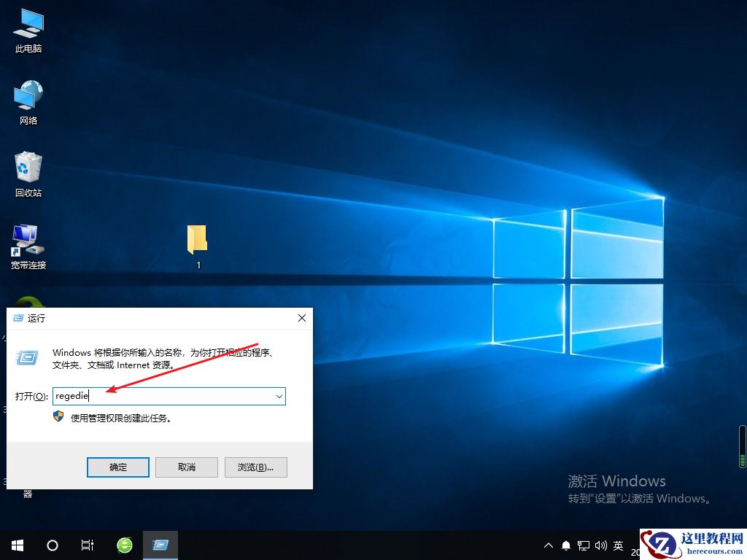Click inside the 打开 text input field
Image resolution: width=747 pixels, height=560 pixels.
[146, 396]
